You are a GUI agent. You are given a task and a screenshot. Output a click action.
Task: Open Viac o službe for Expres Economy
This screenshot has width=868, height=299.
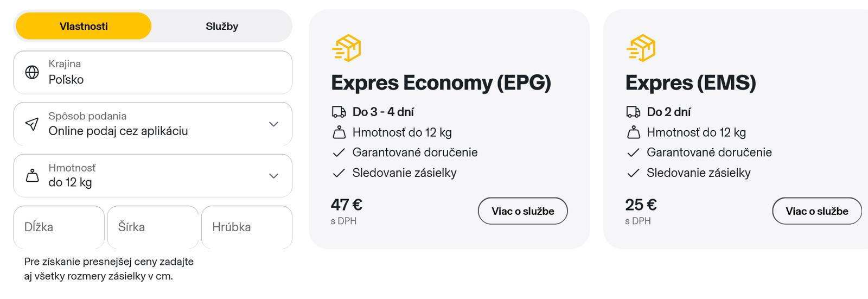click(x=522, y=211)
